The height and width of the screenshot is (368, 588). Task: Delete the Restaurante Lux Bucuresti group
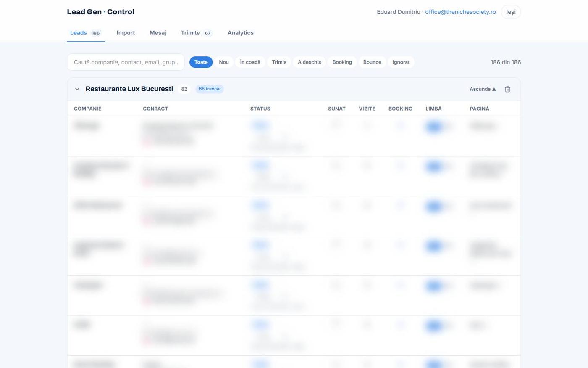point(507,89)
